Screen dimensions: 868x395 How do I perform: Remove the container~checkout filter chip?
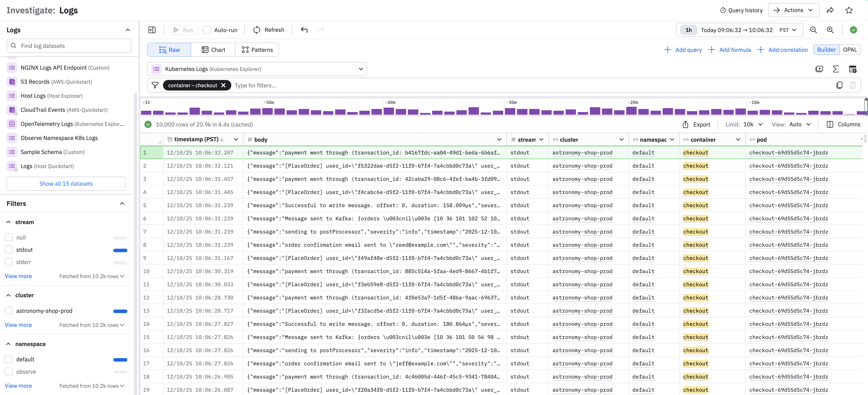click(x=223, y=85)
